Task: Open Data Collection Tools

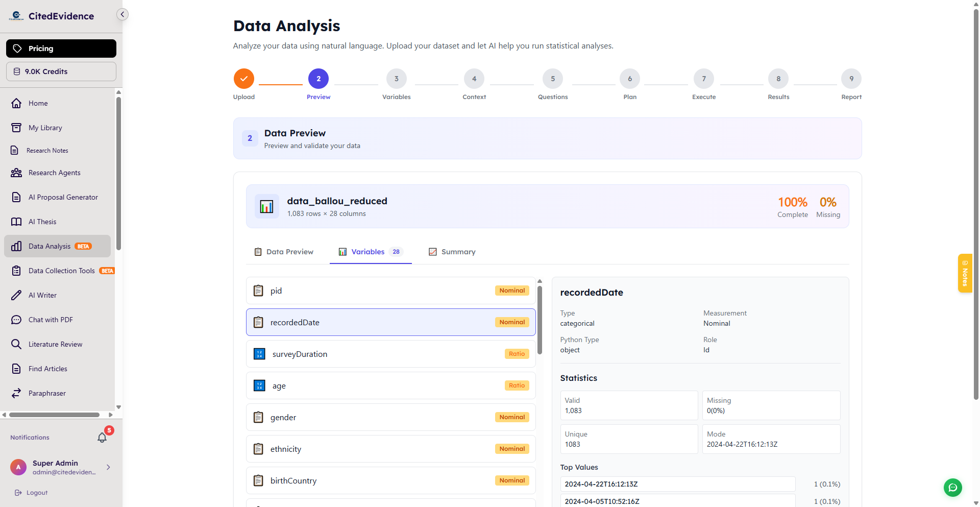Action: tap(61, 270)
